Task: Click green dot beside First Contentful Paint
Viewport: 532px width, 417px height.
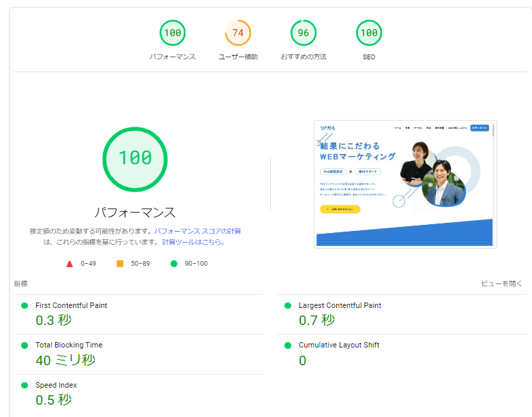Action: click(25, 306)
